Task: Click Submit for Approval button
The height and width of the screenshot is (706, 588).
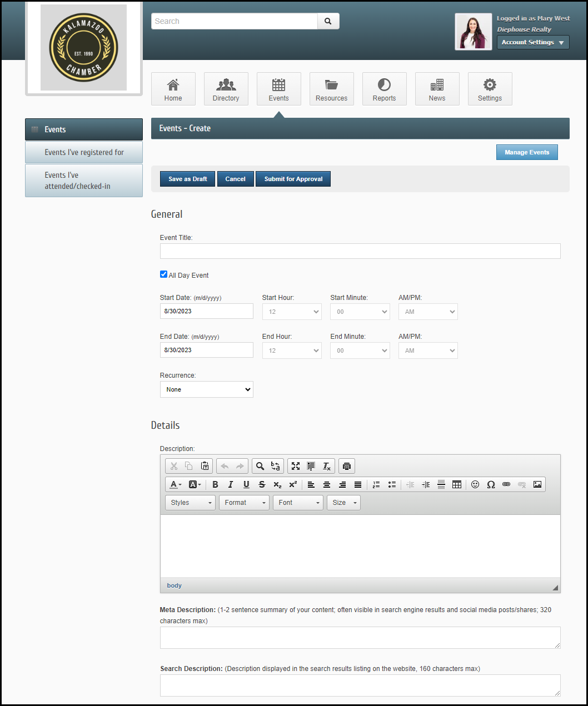Action: 293,179
